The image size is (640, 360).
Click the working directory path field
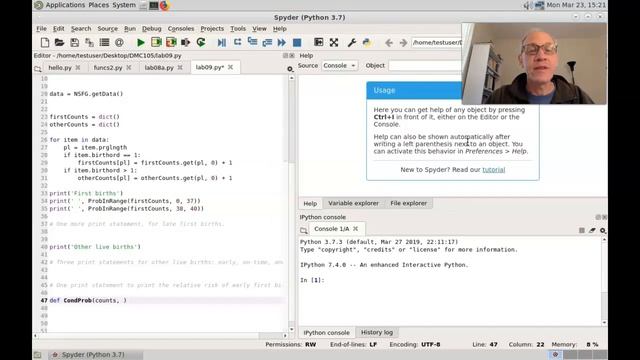[437, 42]
